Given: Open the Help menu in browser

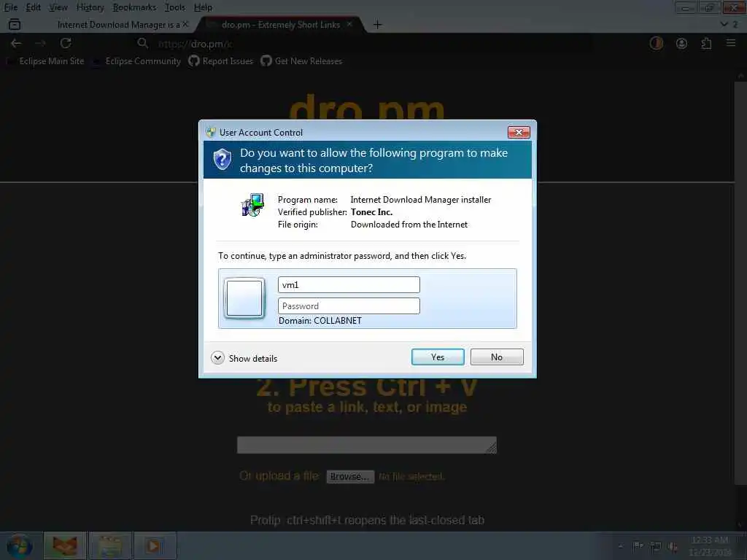Looking at the screenshot, I should (203, 7).
